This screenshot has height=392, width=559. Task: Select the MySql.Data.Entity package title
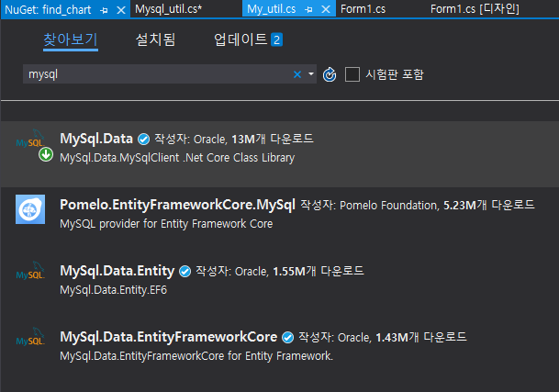pyautogui.click(x=117, y=271)
